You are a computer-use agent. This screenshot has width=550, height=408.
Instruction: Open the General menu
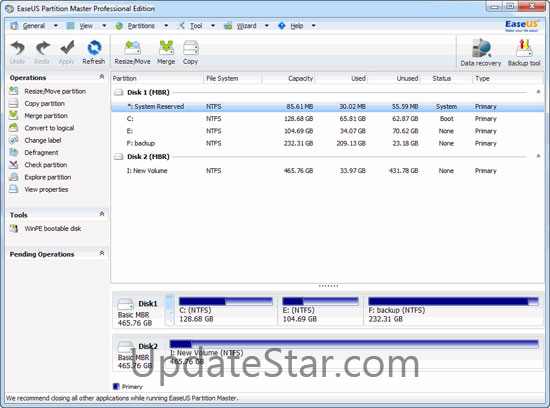pos(34,26)
